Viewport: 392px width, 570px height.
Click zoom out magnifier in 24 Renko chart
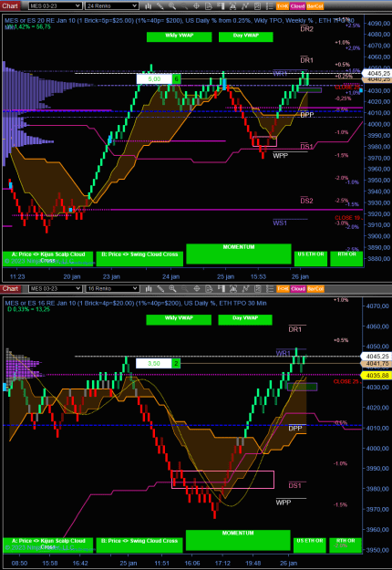184,5
